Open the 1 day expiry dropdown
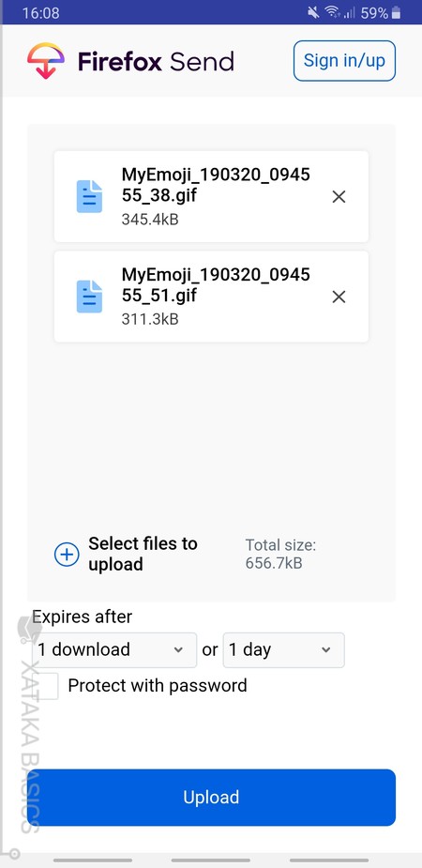 pos(284,650)
